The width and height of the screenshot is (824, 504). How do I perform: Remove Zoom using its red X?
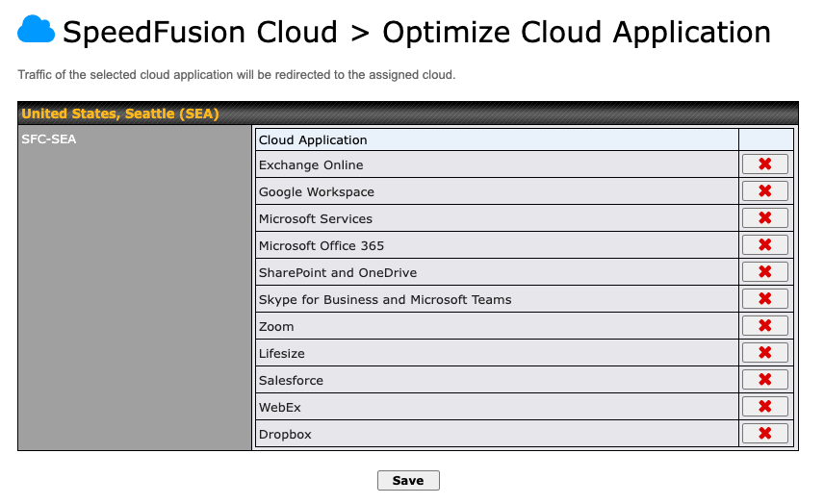point(765,326)
